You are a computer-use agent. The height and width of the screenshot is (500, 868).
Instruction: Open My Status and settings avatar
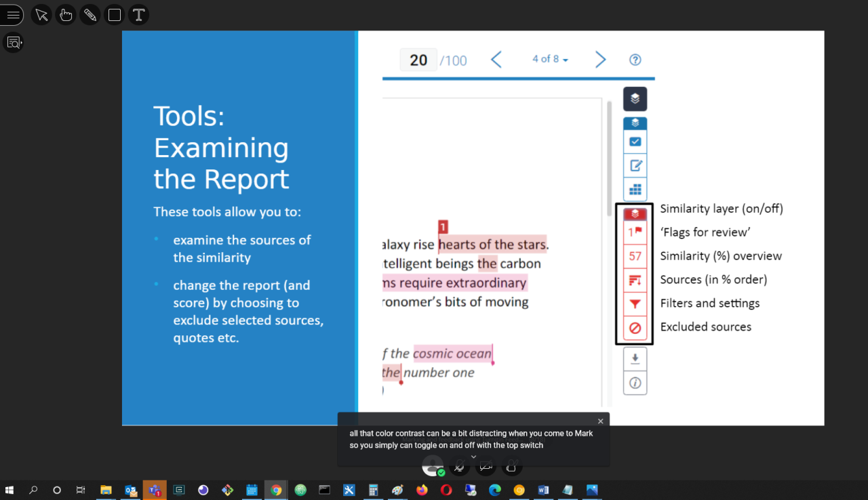click(432, 465)
